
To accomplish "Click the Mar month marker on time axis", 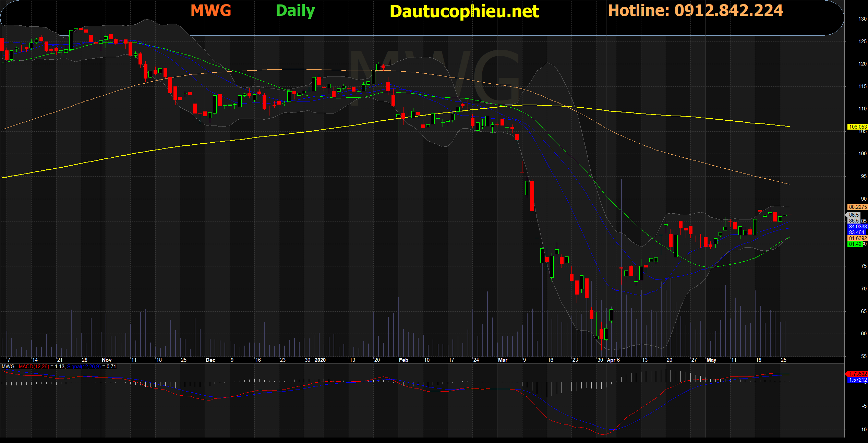I will (503, 360).
